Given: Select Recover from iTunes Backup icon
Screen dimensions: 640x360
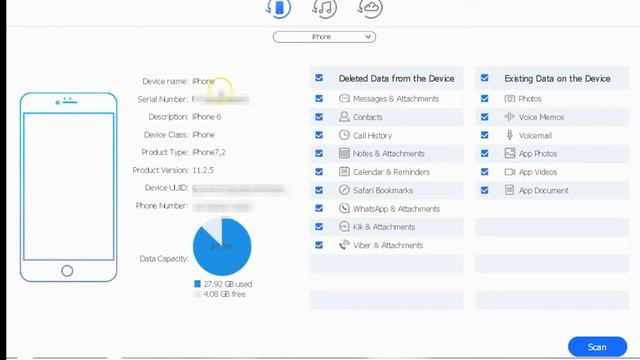Looking at the screenshot, I should [324, 7].
